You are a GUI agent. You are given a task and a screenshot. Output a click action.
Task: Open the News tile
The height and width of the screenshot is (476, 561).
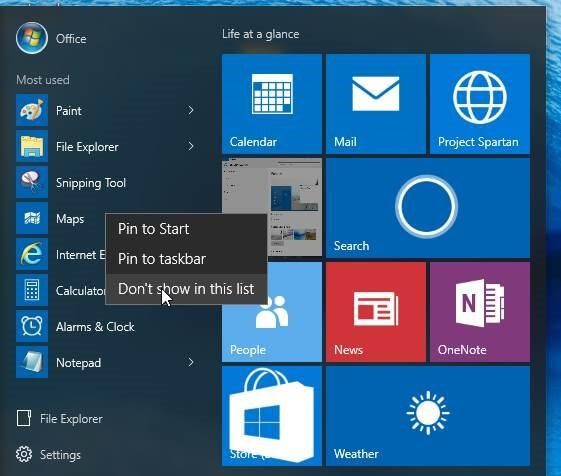[x=376, y=312]
